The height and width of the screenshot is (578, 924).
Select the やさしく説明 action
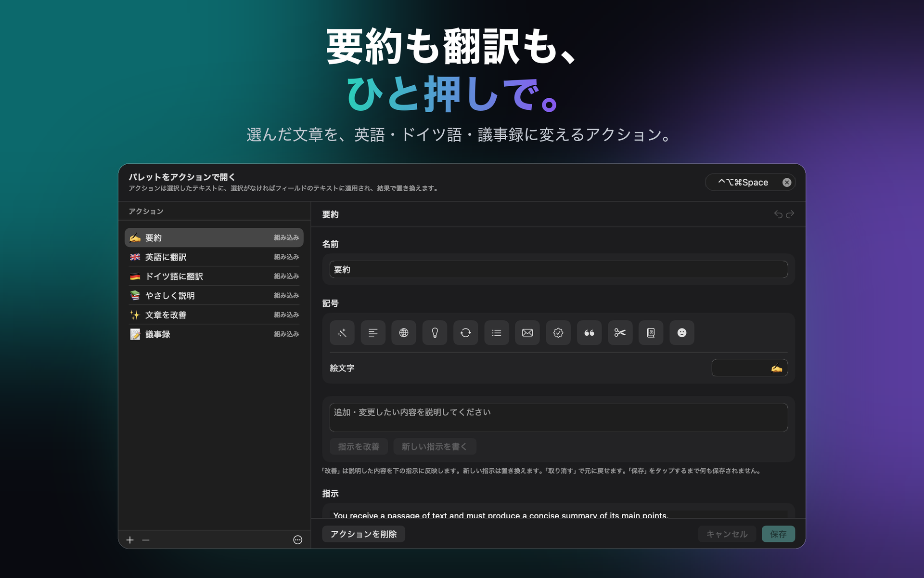[214, 295]
